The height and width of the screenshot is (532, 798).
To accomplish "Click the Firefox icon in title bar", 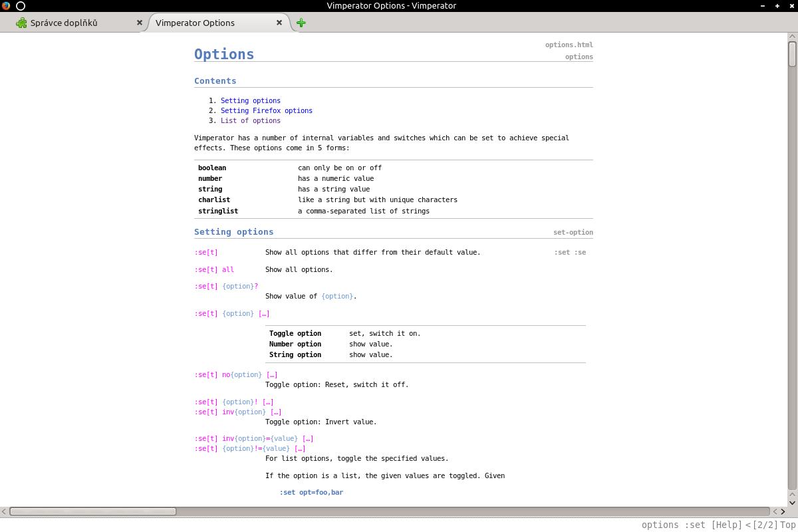I will click(6, 5).
